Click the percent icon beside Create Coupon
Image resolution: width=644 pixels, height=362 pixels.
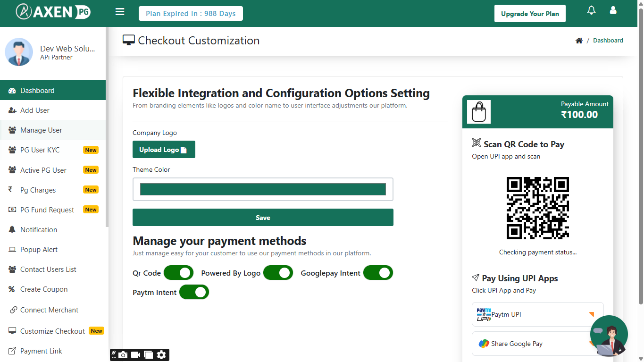coord(12,289)
